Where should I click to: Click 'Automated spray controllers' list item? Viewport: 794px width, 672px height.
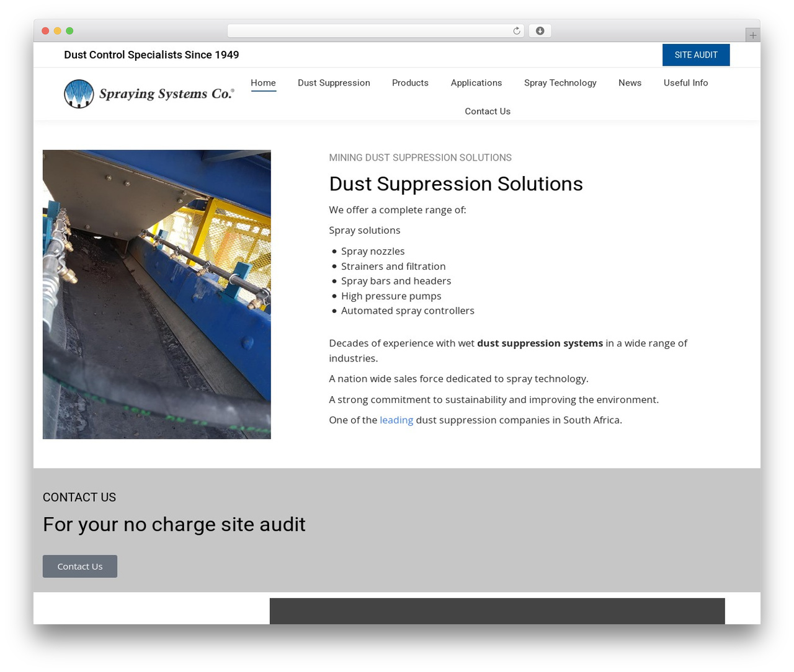[x=408, y=311]
